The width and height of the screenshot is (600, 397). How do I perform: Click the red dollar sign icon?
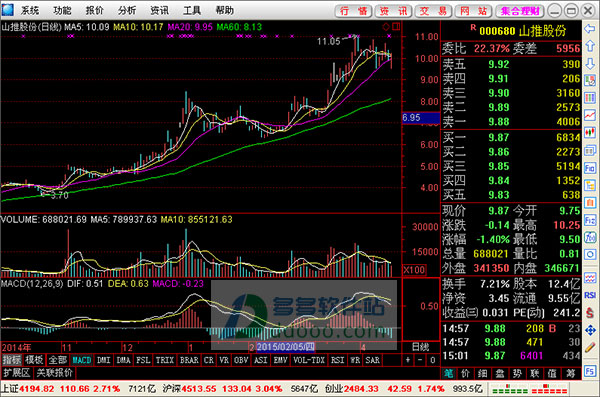click(589, 313)
